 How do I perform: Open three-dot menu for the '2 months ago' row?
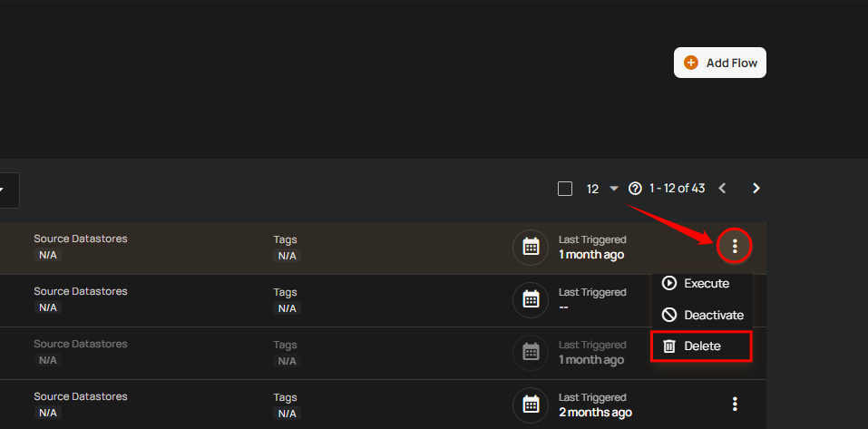click(x=735, y=404)
